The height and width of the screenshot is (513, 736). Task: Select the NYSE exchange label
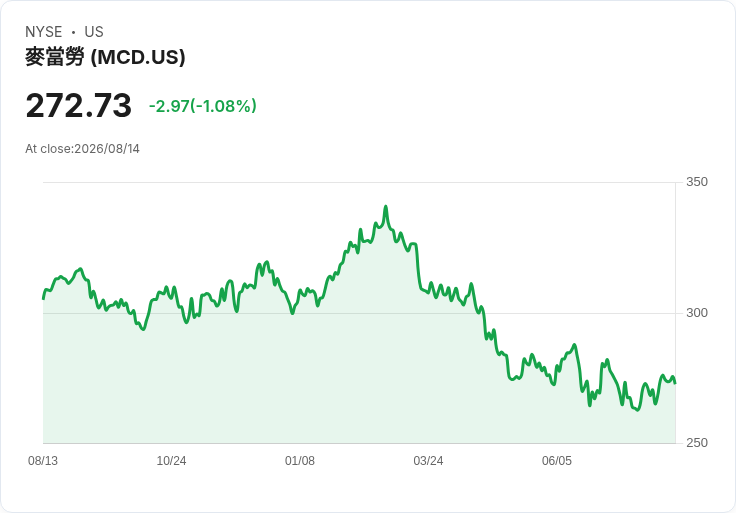pyautogui.click(x=44, y=32)
